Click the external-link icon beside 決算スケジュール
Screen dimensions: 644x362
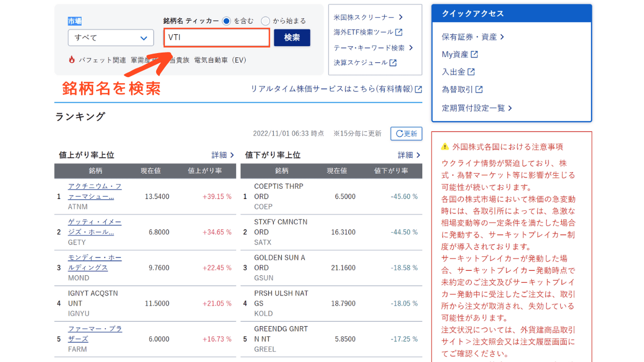(x=393, y=63)
